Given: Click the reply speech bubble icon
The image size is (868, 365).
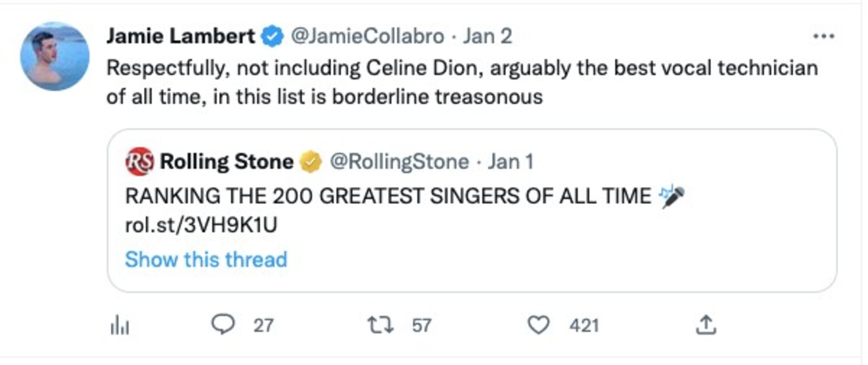Looking at the screenshot, I should [223, 324].
